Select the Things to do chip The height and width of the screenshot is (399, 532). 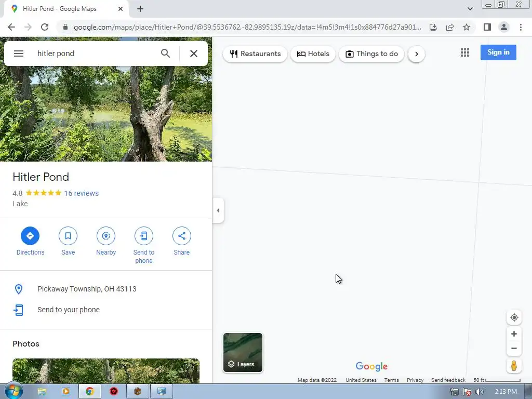371,54
